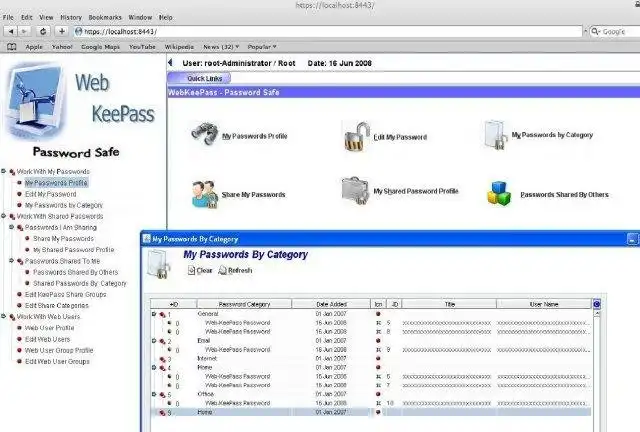The width and height of the screenshot is (640, 432).
Task: Open the Yahoo! bookmark
Action: click(x=62, y=47)
